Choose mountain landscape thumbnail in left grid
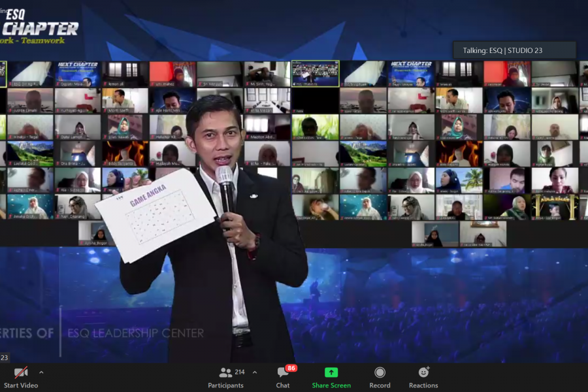588x392 pixels. pos(31,154)
